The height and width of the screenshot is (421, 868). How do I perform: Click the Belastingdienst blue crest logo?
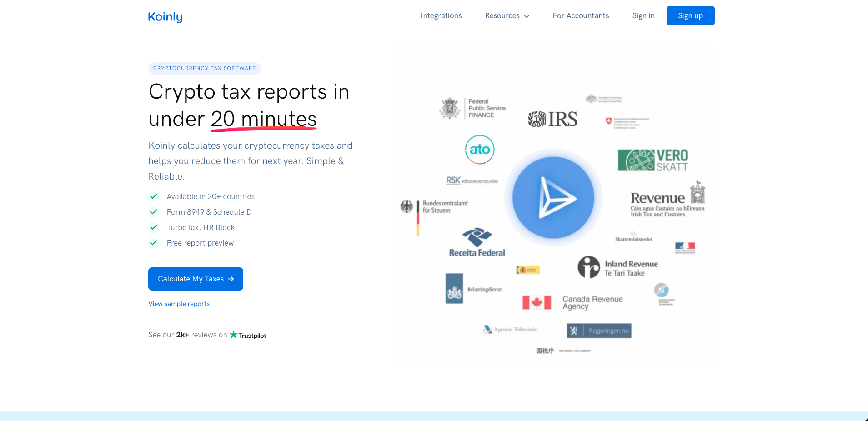click(x=454, y=288)
